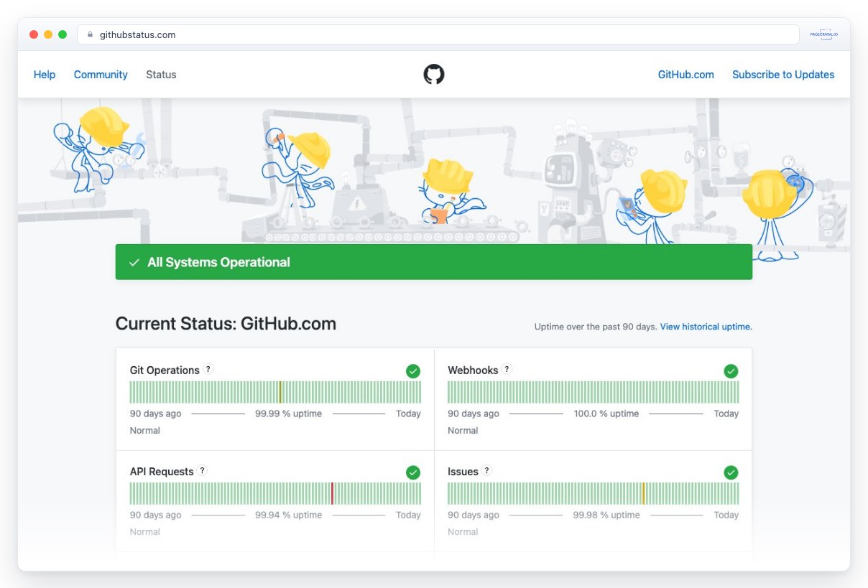The image size is (868, 588).
Task: Click the olive incident bar in Git Operations
Action: tap(280, 392)
